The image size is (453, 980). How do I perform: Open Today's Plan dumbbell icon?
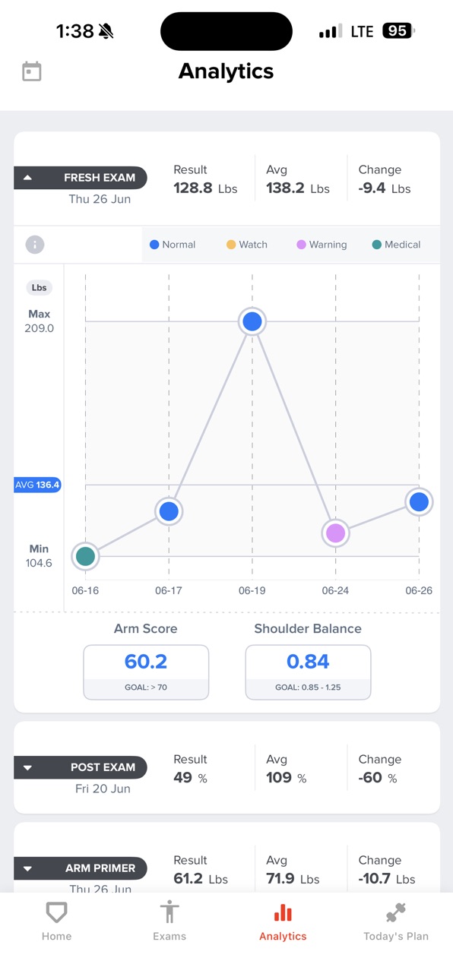(396, 912)
